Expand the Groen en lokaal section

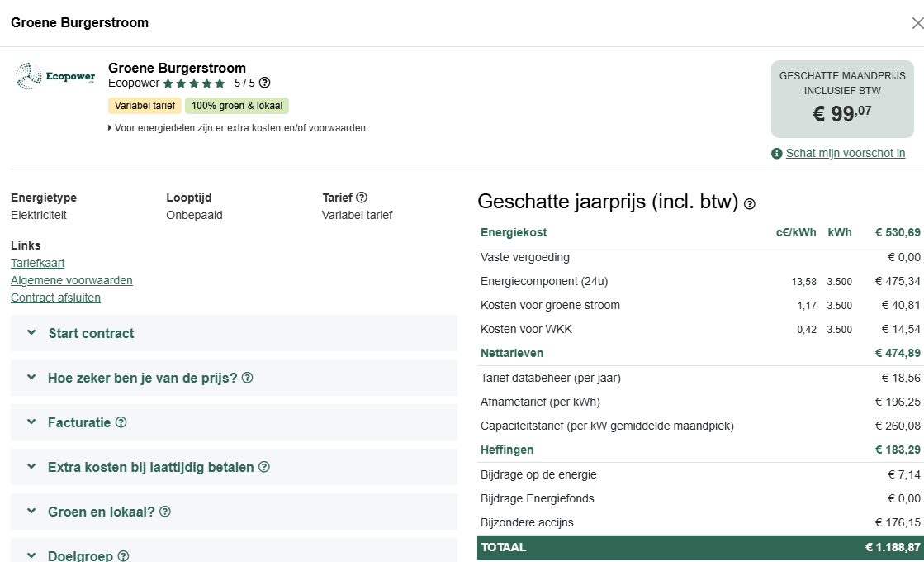coord(101,512)
